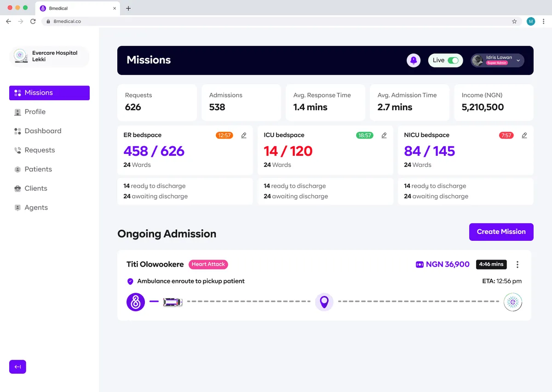The image size is (552, 392).
Task: Edit ICU bedspace with pencil icon
Action: (x=384, y=136)
